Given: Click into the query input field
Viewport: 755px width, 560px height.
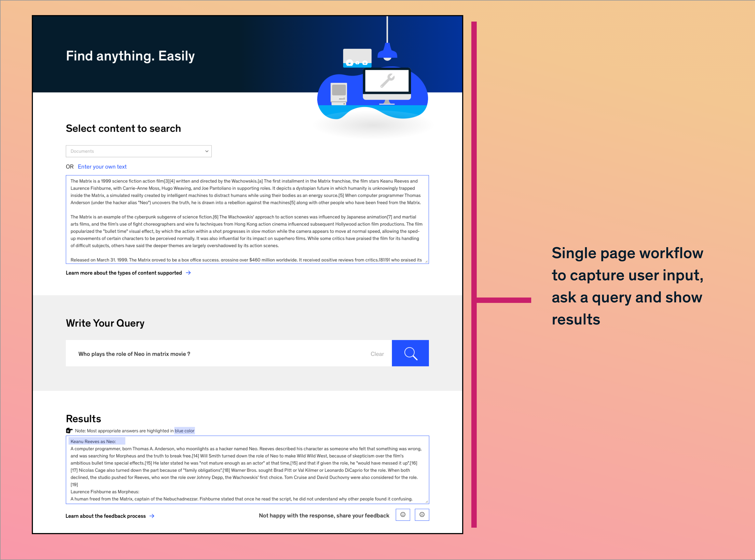Looking at the screenshot, I should coord(229,353).
